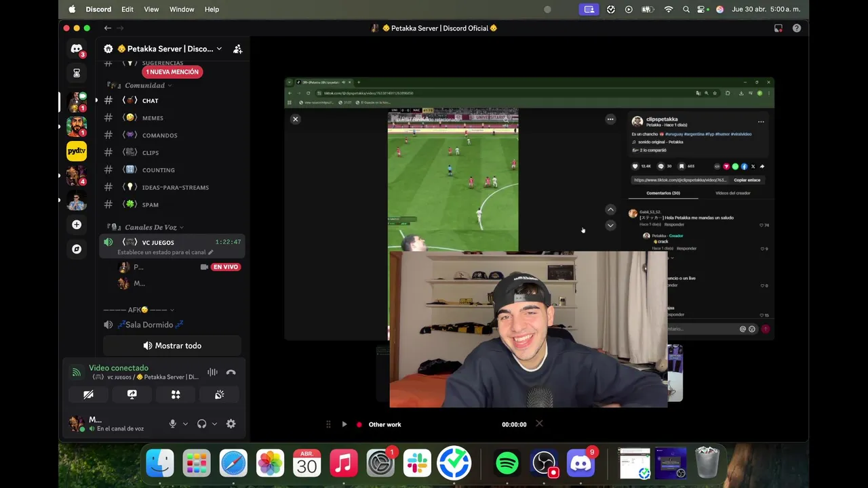Screen dimensions: 868x488
Task: Open the Window menu
Action: [182, 9]
